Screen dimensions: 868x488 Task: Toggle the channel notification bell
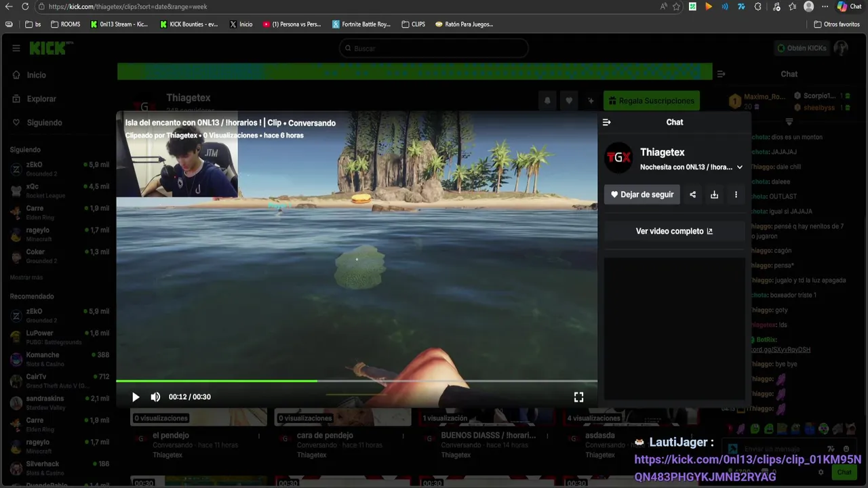[547, 101]
